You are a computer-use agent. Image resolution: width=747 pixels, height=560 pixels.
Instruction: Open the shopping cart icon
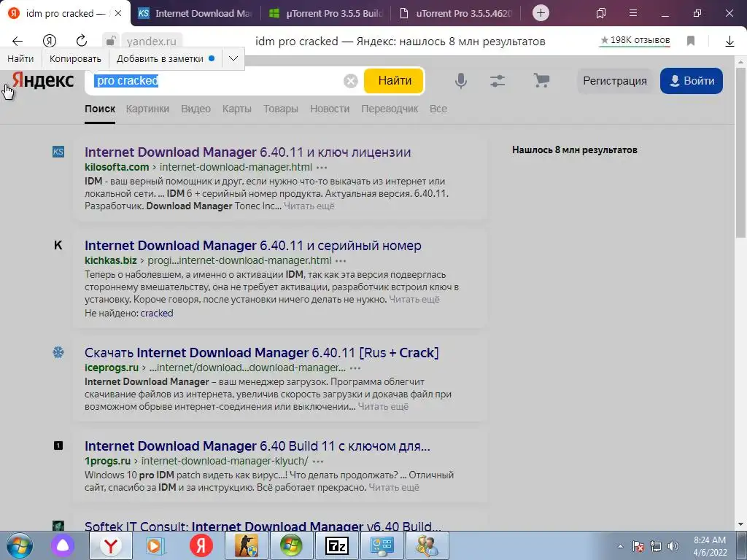[541, 80]
